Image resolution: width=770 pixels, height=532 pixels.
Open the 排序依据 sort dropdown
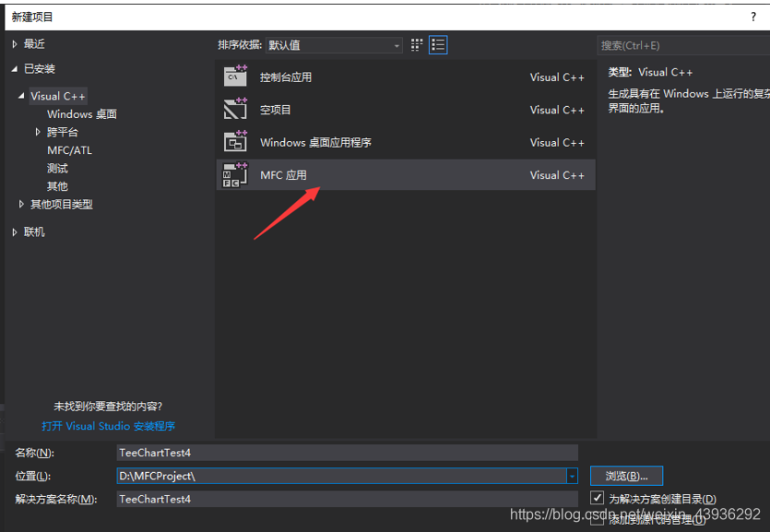(334, 45)
